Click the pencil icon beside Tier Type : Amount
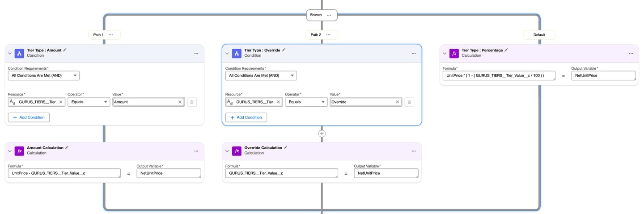644x214 pixels. point(65,50)
